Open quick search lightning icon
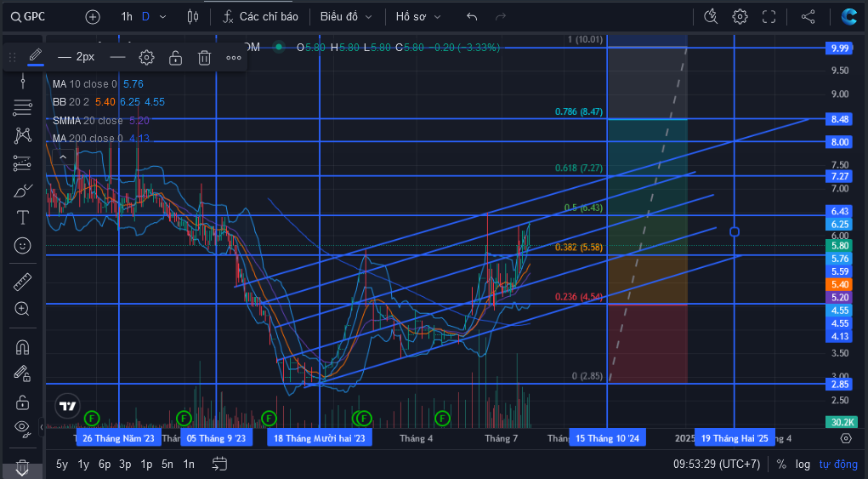Image resolution: width=868 pixels, height=479 pixels. 711,17
